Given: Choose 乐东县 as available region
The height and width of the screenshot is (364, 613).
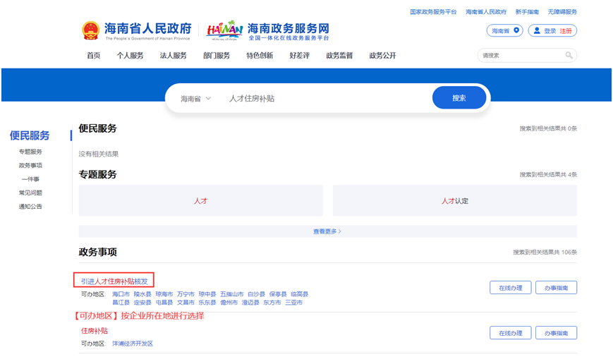Looking at the screenshot, I should click(207, 303).
